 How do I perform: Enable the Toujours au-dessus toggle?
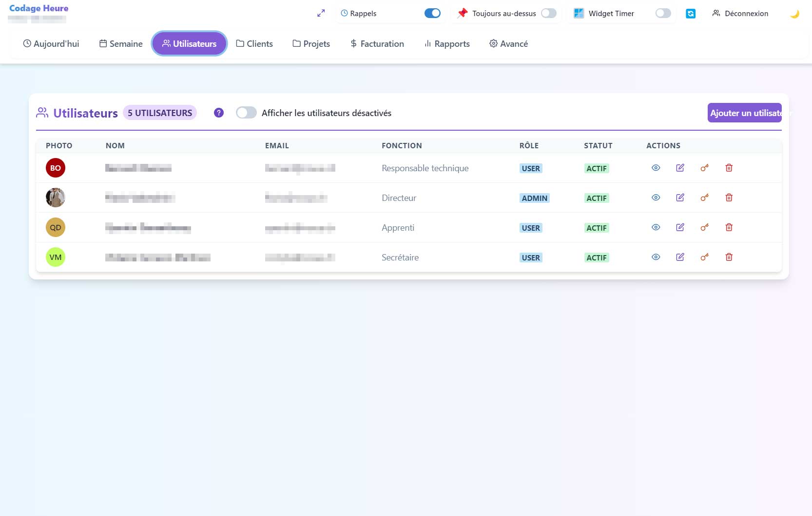(x=548, y=13)
